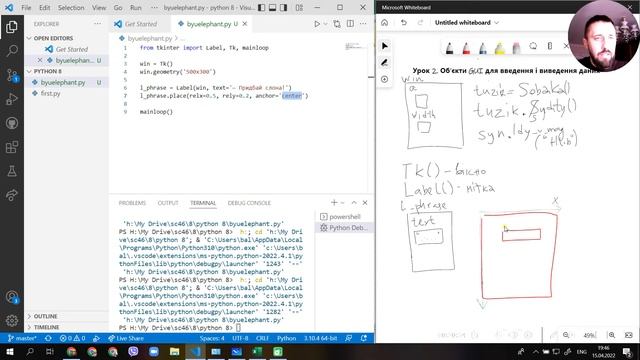Close the terminal panel

365,202
